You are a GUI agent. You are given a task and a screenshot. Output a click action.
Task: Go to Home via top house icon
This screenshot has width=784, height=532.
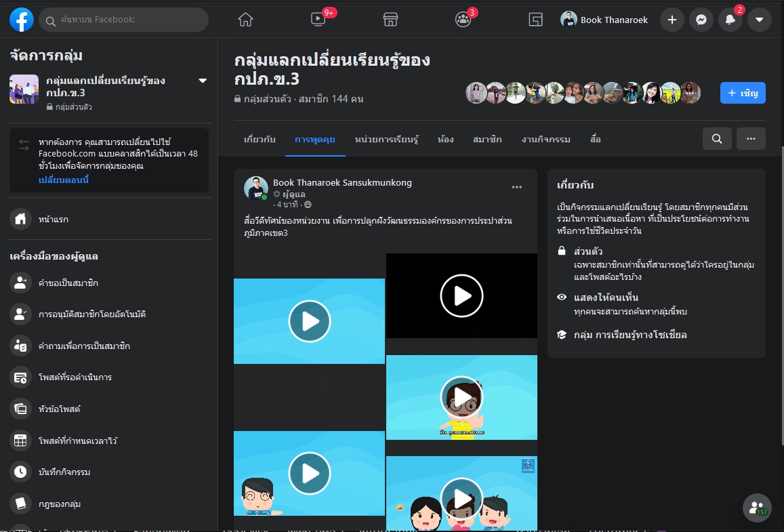tap(245, 20)
